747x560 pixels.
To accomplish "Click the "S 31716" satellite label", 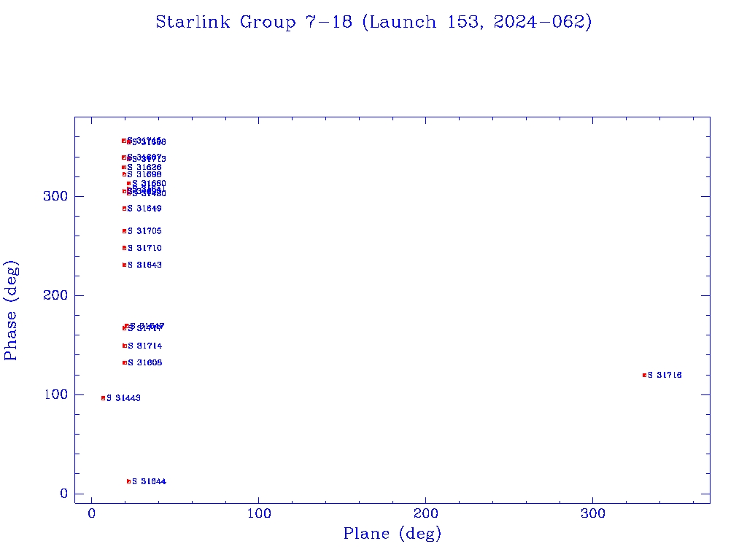I will pos(665,376).
